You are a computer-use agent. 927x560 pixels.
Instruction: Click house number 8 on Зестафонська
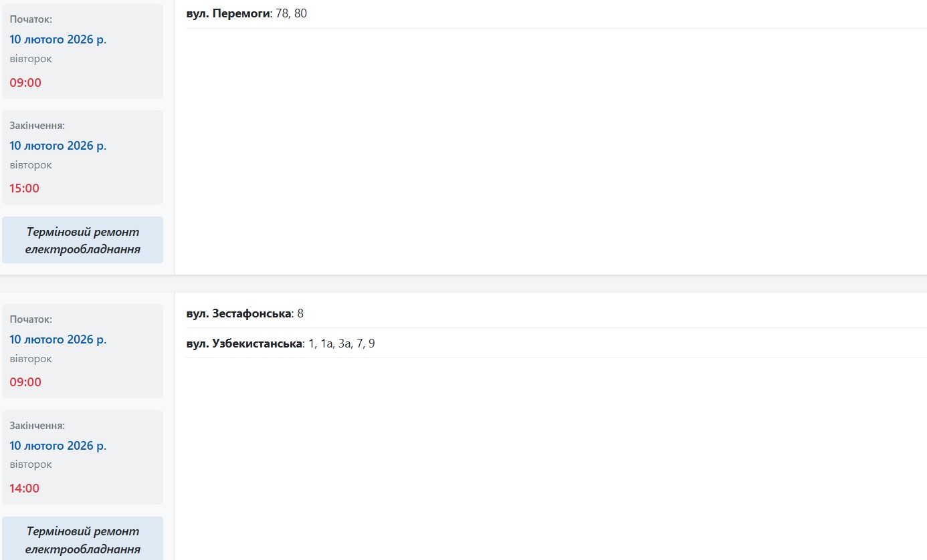[300, 313]
